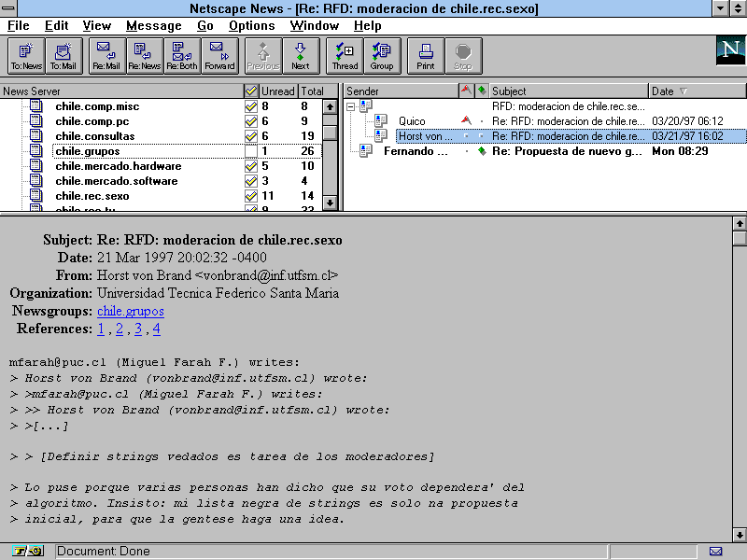Image resolution: width=747 pixels, height=560 pixels.
Task: Click the To: Mail toolbar button
Action: point(63,56)
